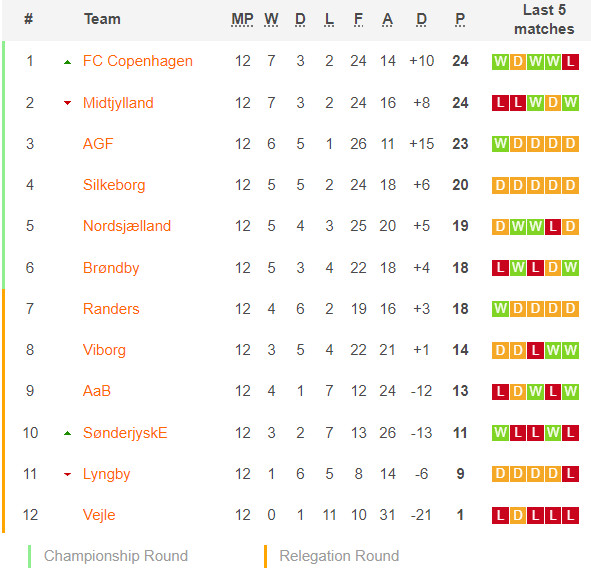Image resolution: width=591 pixels, height=587 pixels.
Task: Click Vejle's orange D result badge
Action: point(518,515)
